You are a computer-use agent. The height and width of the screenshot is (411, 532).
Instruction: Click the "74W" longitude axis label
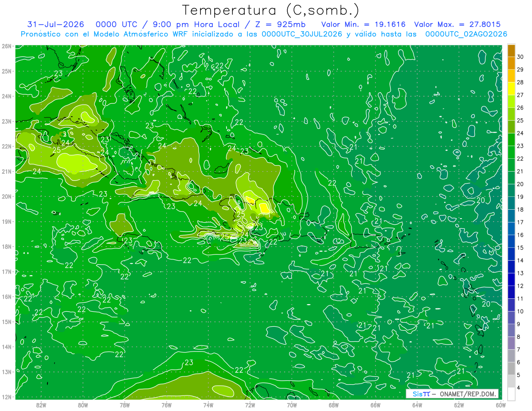208,405
